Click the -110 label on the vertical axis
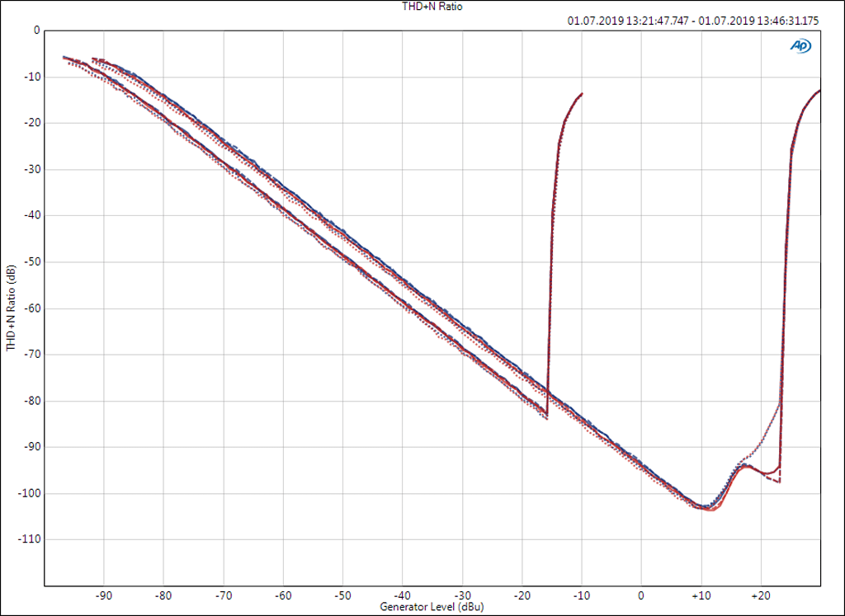 (28, 539)
